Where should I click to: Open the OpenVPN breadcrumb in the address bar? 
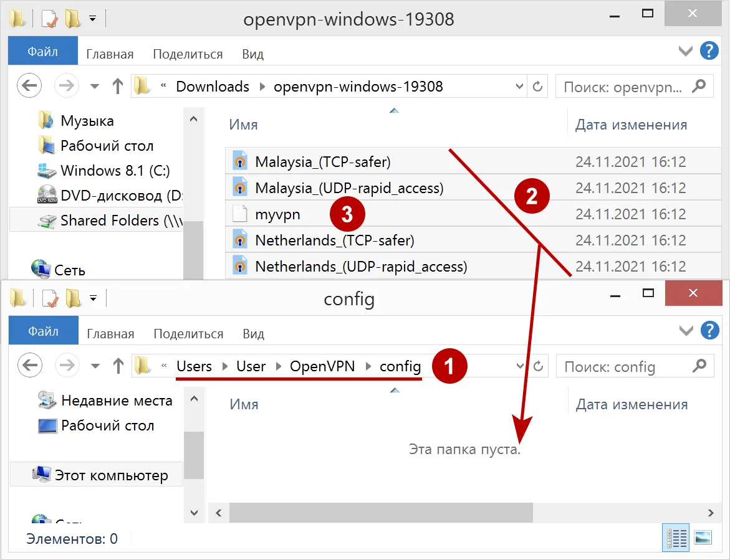click(322, 366)
